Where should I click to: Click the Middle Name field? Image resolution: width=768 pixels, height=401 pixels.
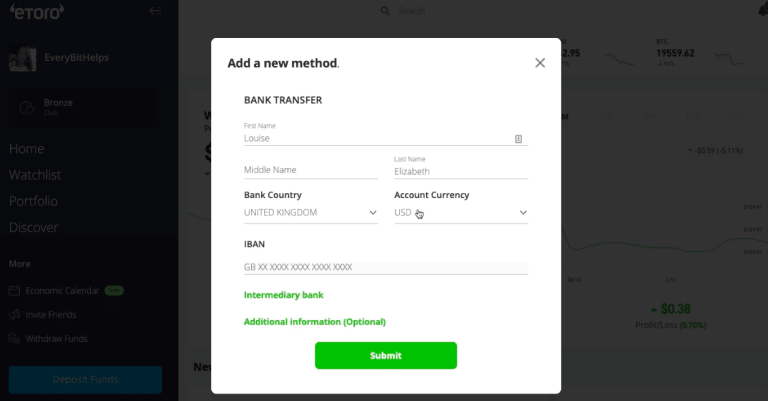click(x=310, y=171)
